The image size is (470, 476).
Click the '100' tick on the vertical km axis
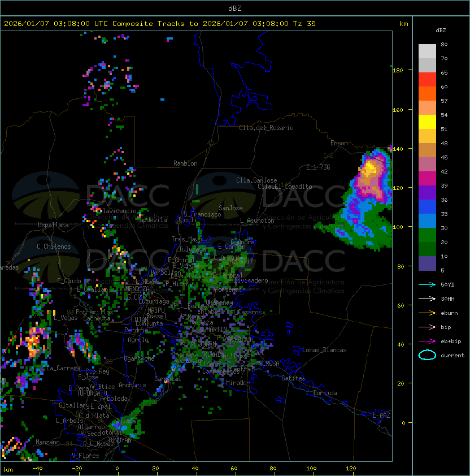pos(398,227)
